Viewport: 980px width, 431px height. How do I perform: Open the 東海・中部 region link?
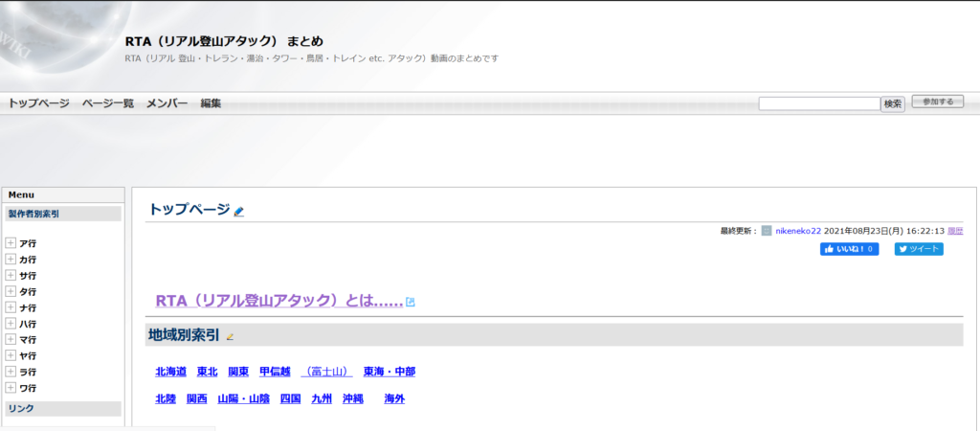390,373
